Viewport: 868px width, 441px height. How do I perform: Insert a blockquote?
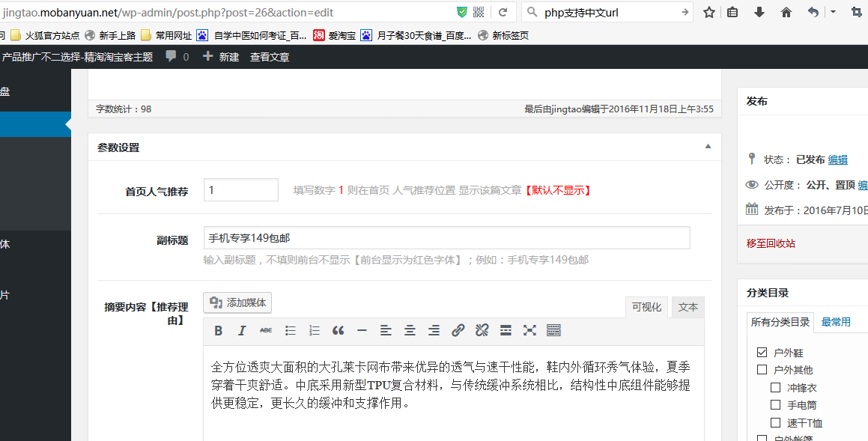337,330
